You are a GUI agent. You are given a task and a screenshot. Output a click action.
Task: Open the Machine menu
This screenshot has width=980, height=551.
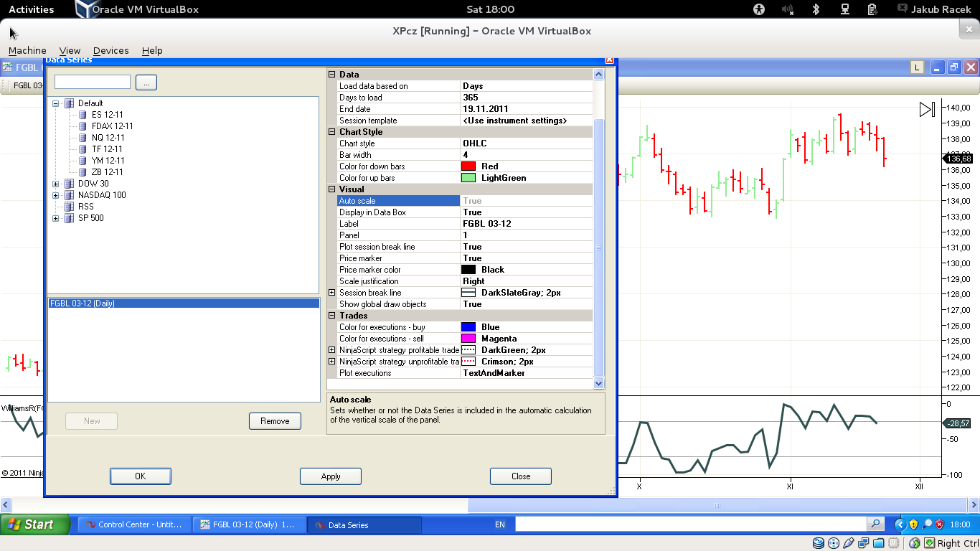click(27, 50)
